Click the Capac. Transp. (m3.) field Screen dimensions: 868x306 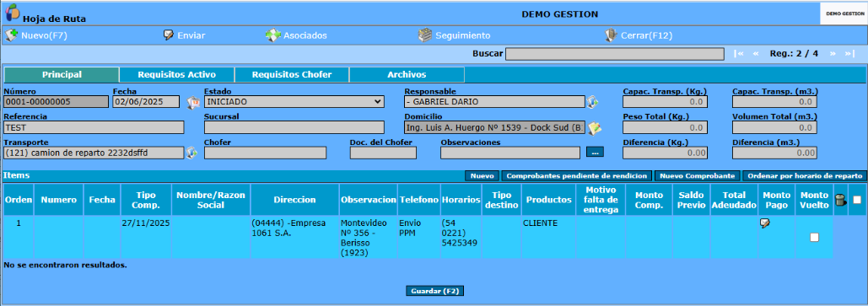pos(774,102)
